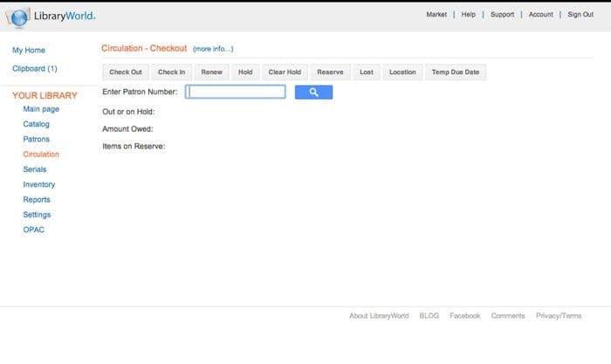Open Support in the top bar
611x364 pixels.
(x=502, y=15)
